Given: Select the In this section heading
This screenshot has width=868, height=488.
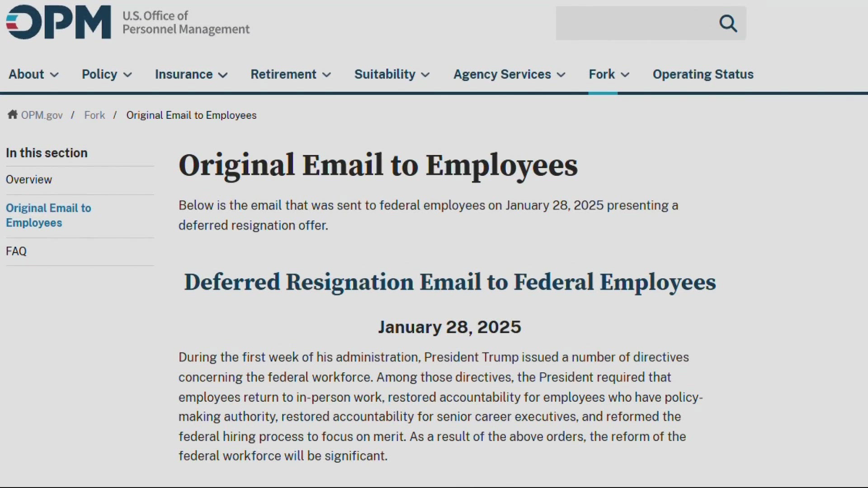Looking at the screenshot, I should [47, 153].
